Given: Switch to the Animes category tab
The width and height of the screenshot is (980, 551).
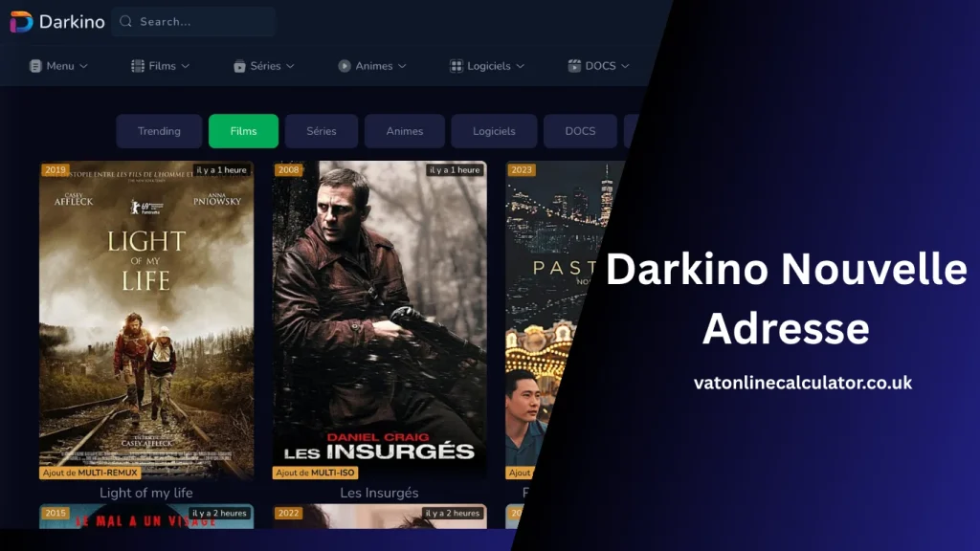Looking at the screenshot, I should coord(405,131).
